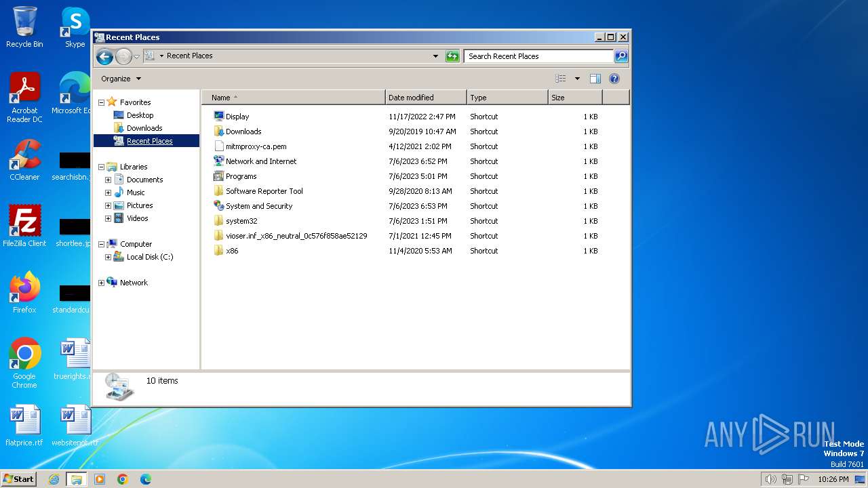Select Desktop under Favorites
Screen dimensions: 868x488
(140, 115)
